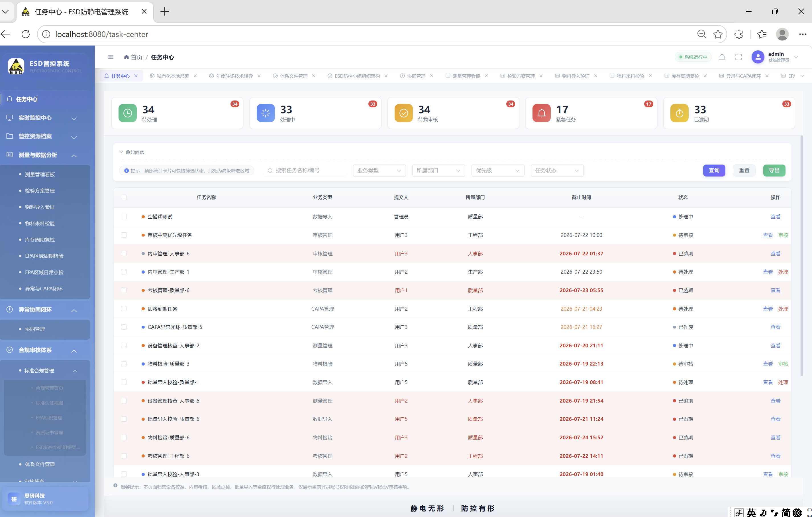The width and height of the screenshot is (812, 517).
Task: Click the admin avatar icon
Action: click(x=758, y=57)
